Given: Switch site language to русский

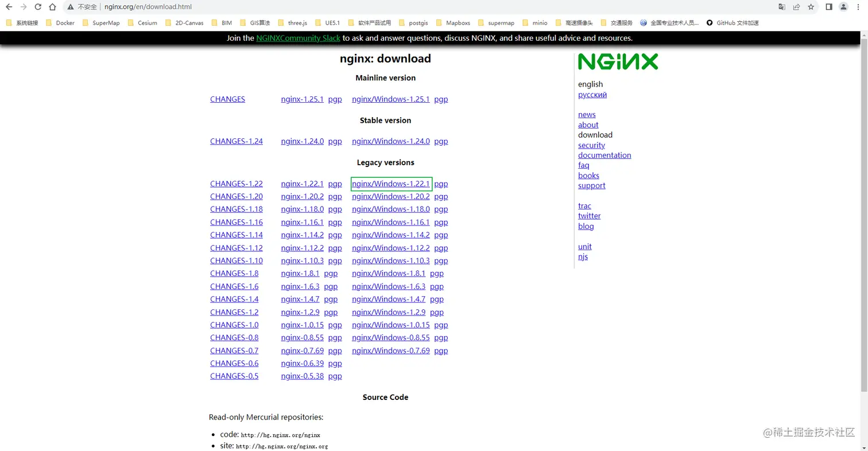Looking at the screenshot, I should coord(592,95).
